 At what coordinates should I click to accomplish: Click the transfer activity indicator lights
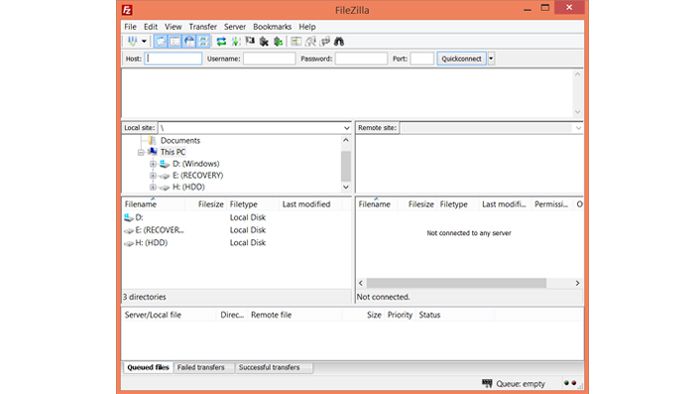click(x=570, y=383)
